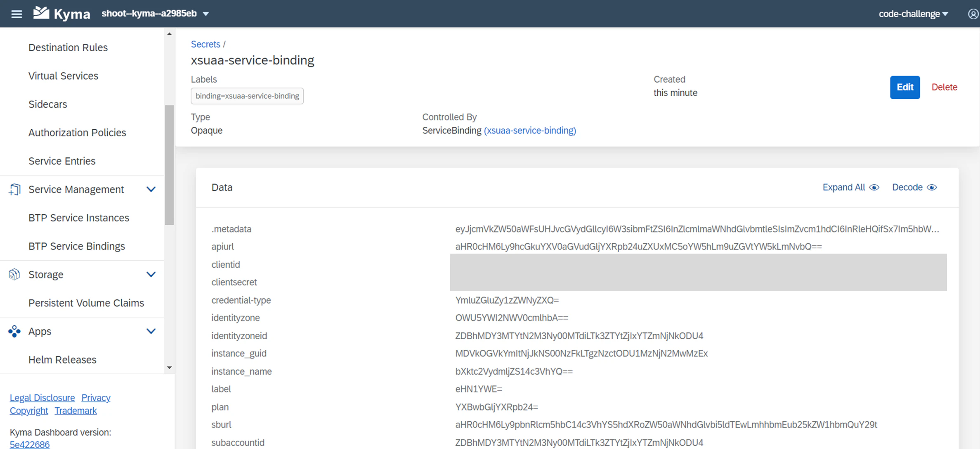Screen dimensions: 980x449
Task: Click the identityzoneid encoded value
Action: pyautogui.click(x=579, y=336)
